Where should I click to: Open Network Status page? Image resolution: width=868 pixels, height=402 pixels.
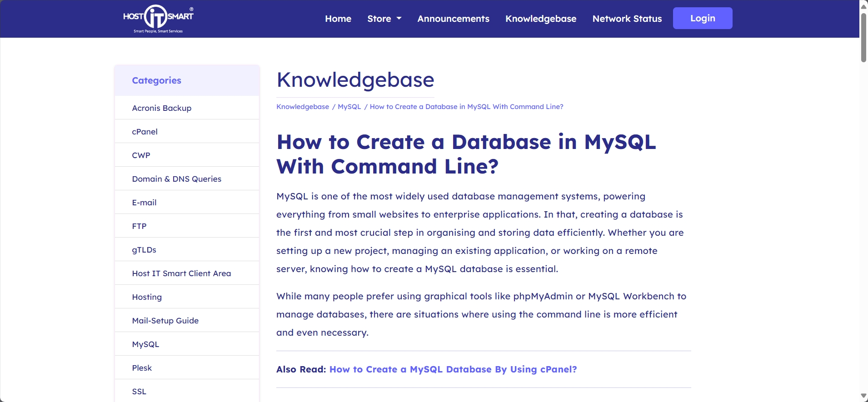coord(627,19)
